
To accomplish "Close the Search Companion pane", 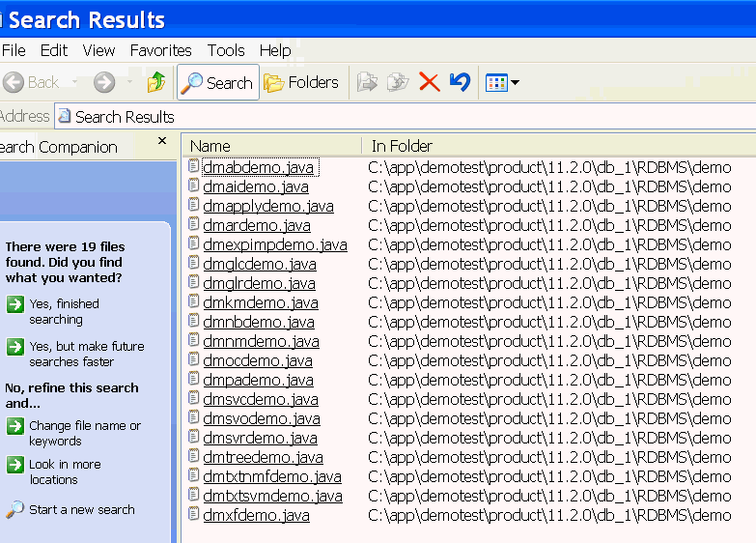I will coord(162,142).
